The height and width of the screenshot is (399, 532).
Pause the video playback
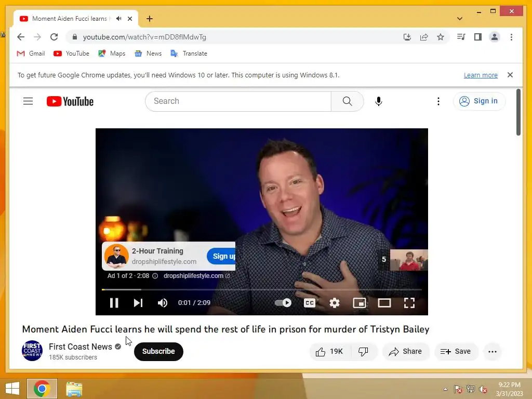coord(114,303)
